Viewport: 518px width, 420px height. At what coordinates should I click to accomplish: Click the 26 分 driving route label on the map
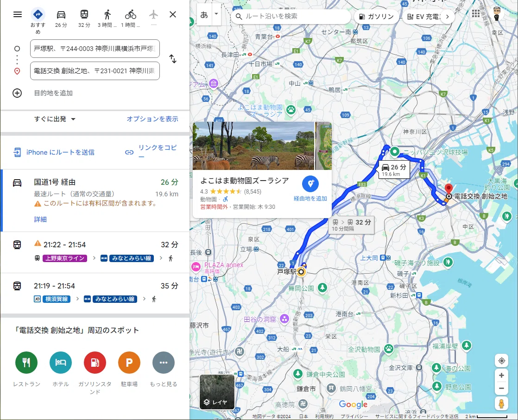(394, 170)
